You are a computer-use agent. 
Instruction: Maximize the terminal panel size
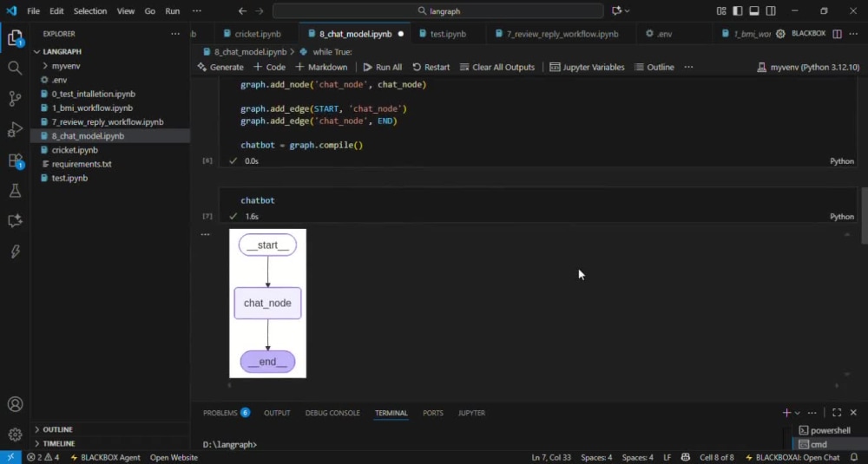[x=837, y=413]
